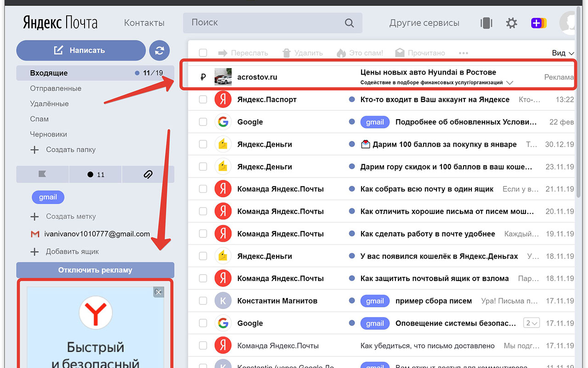Screen dimensions: 588x368
Task: Expand the acrostov.ru ad details chevron
Action: [509, 83]
